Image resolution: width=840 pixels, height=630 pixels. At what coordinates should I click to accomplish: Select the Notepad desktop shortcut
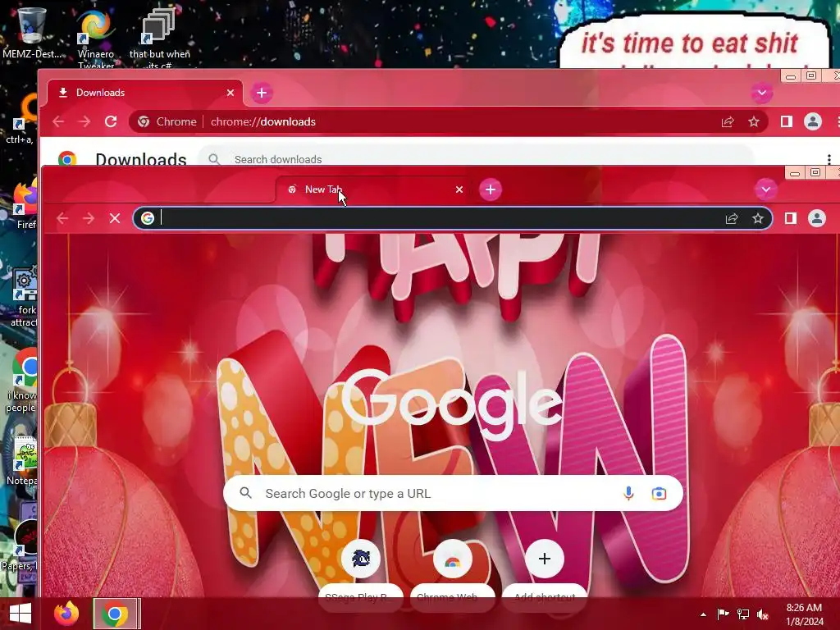[22, 459]
